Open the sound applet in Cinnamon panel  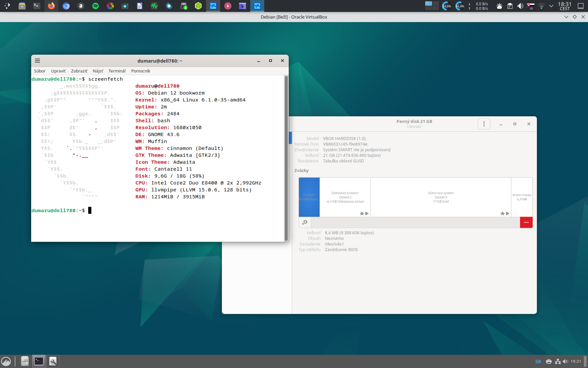(565, 361)
